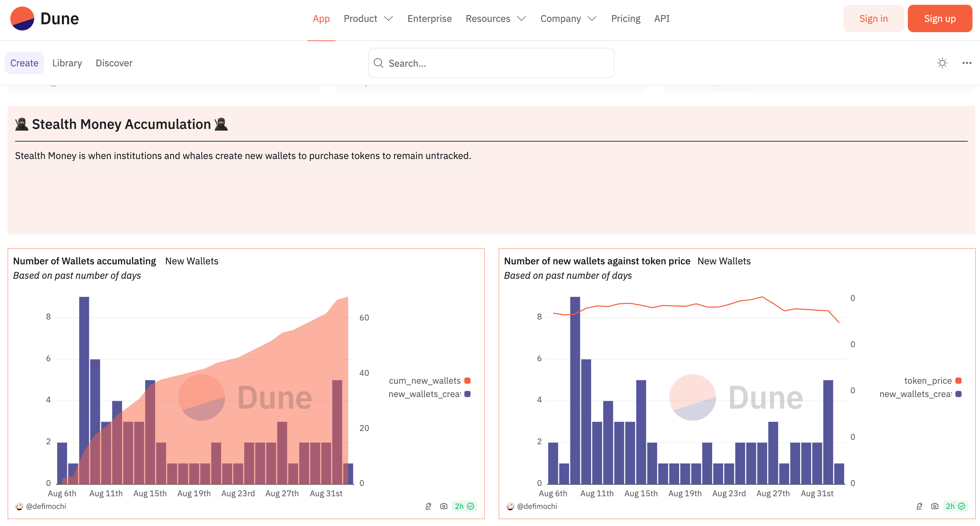The width and height of the screenshot is (980, 526).
Task: Click the query link icon on Wallets accumulating chart
Action: point(428,506)
